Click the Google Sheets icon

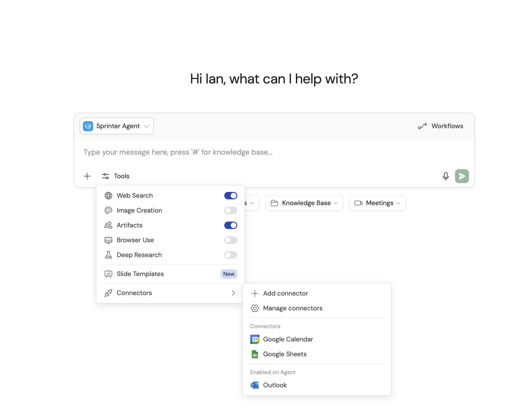pyautogui.click(x=255, y=354)
